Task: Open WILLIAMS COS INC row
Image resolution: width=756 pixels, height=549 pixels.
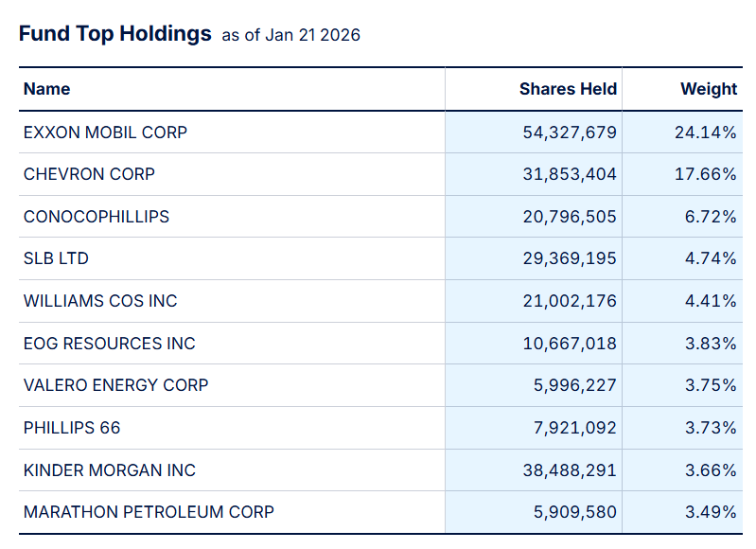Action: pos(100,301)
